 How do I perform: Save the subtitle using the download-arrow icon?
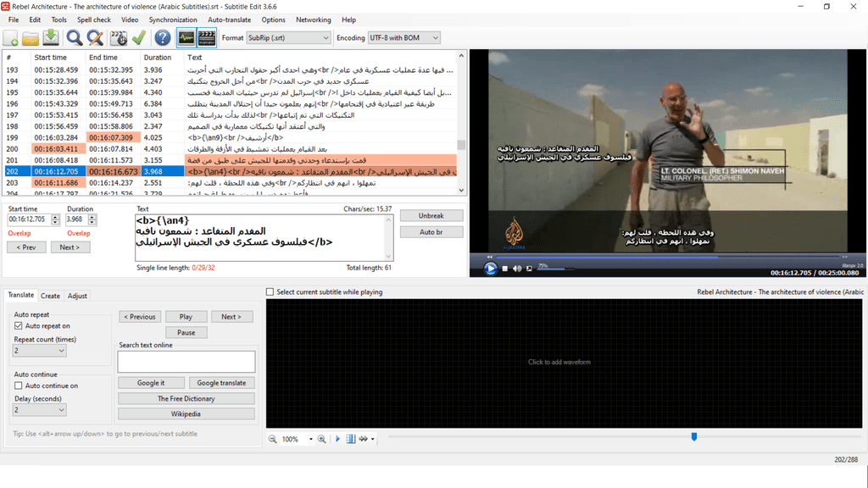(x=51, y=37)
